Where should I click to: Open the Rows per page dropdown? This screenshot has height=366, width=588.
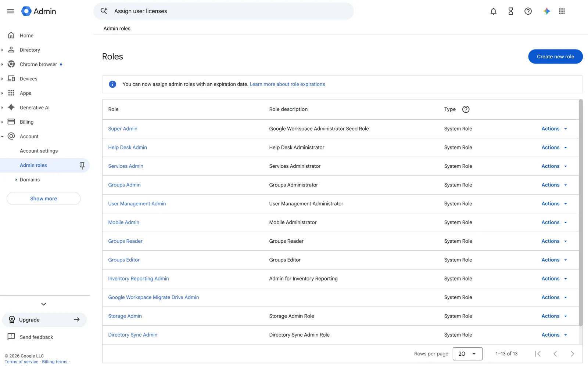tap(467, 354)
